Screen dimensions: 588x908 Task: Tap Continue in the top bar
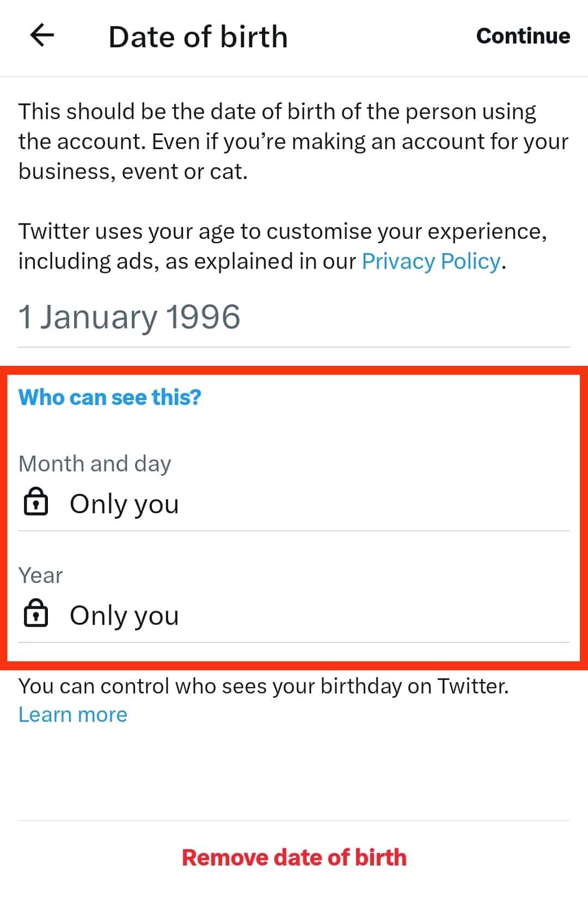pos(523,36)
